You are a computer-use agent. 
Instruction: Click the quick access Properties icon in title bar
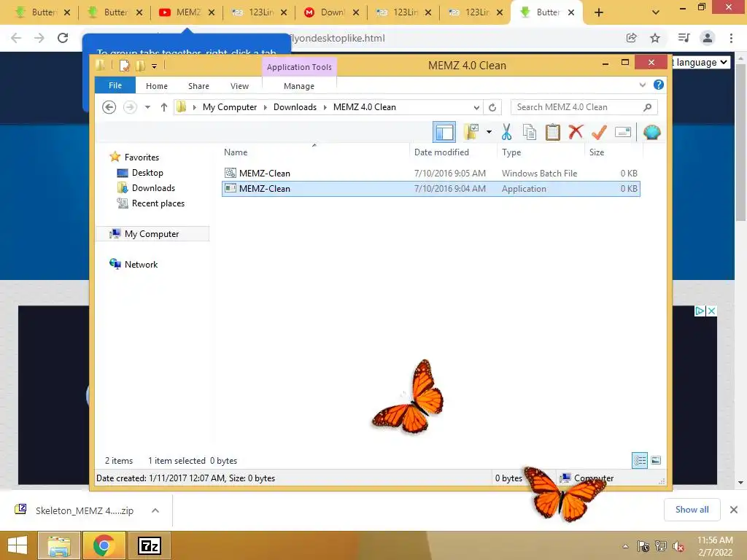[124, 65]
